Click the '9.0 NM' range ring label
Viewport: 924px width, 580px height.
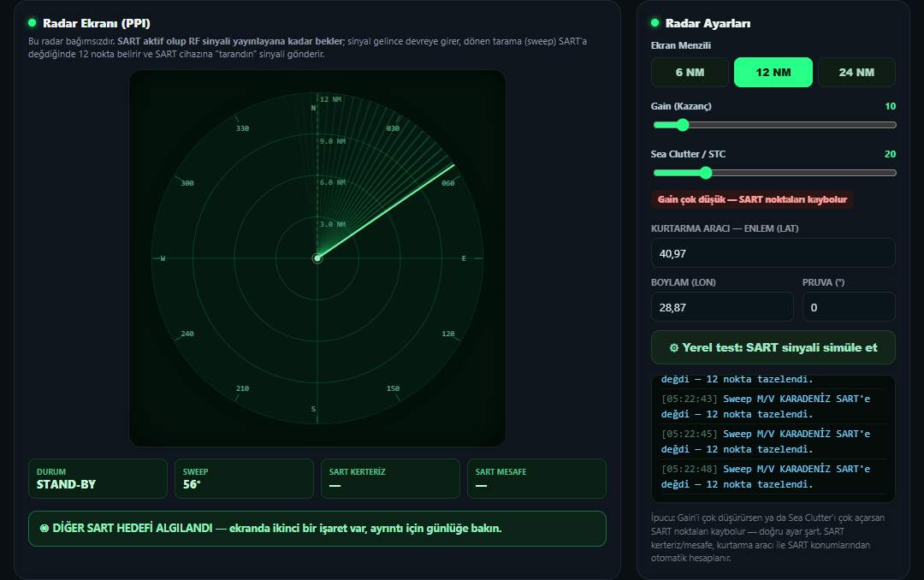click(x=332, y=141)
